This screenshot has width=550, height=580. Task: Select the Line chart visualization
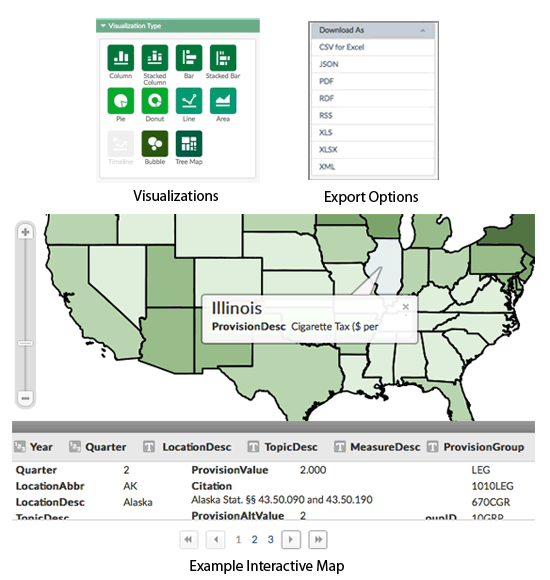pyautogui.click(x=189, y=101)
